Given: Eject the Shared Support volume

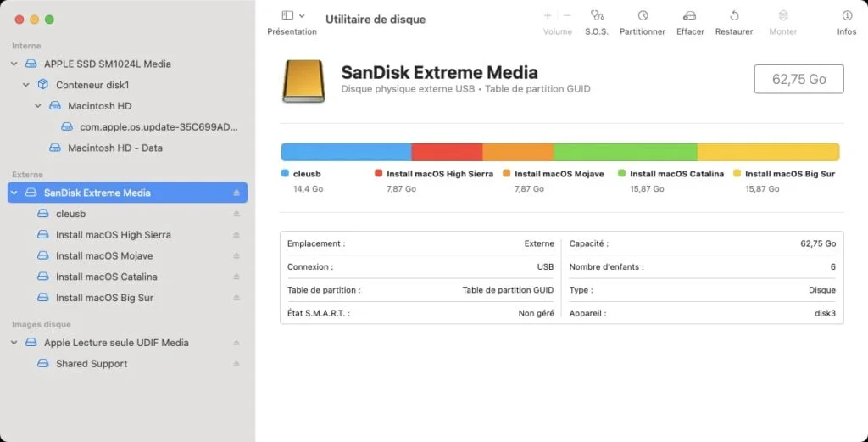Looking at the screenshot, I should (x=236, y=364).
